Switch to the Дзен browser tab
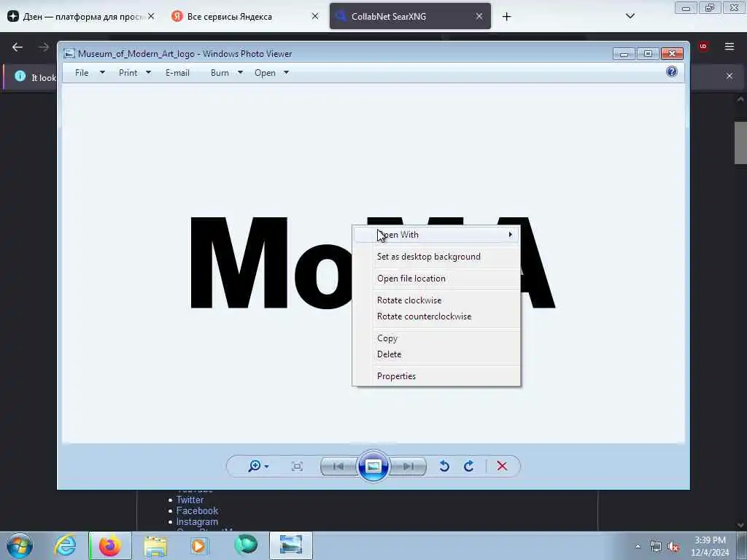 click(x=81, y=16)
